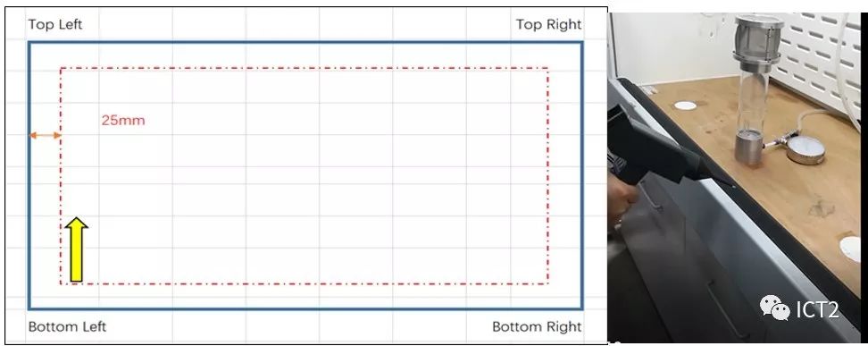Click the red dashed rectangle's right edge
This screenshot has width=868, height=346.
click(548, 176)
